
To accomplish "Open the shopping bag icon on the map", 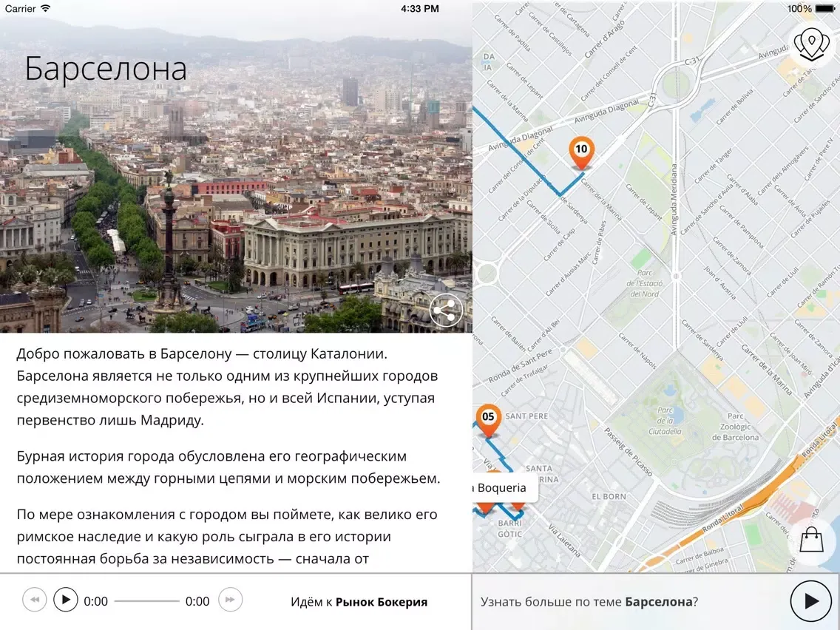I will 811,541.
